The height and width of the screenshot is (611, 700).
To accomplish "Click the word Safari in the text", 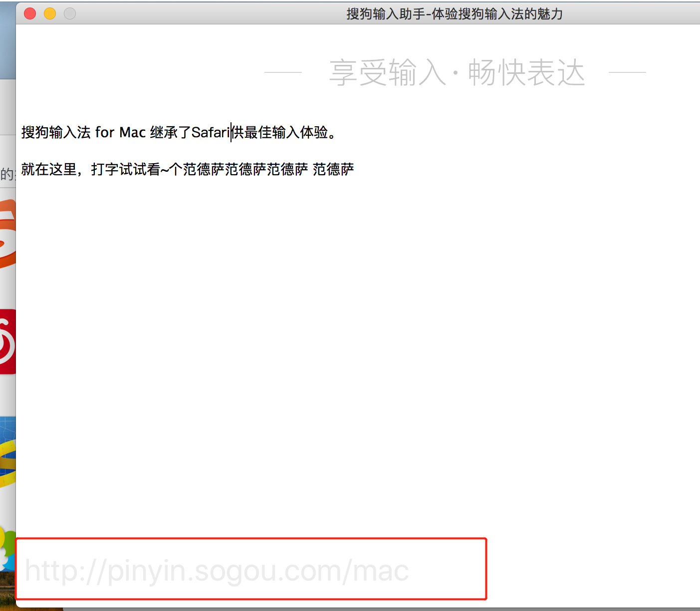I will pyautogui.click(x=211, y=132).
